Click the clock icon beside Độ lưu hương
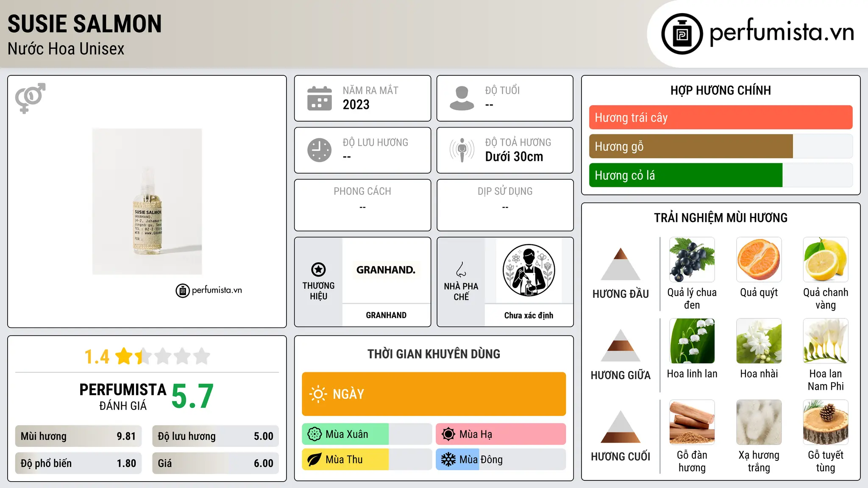This screenshot has width=868, height=488. tap(320, 150)
